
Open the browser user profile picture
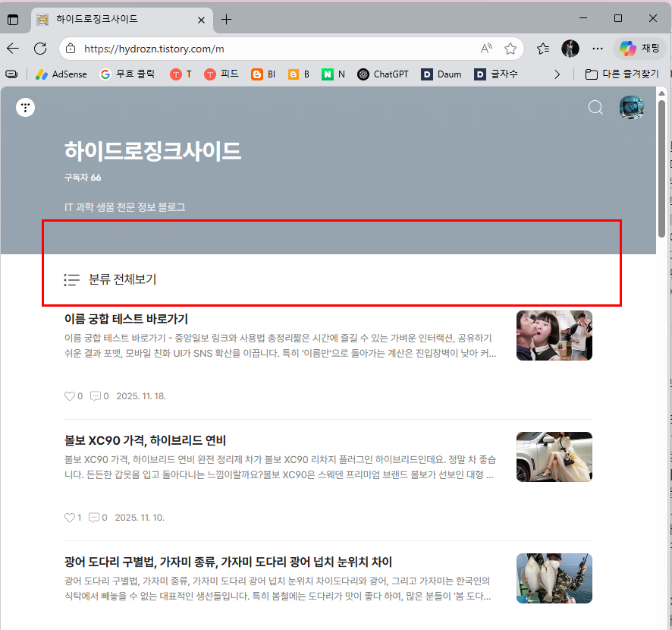tap(570, 49)
